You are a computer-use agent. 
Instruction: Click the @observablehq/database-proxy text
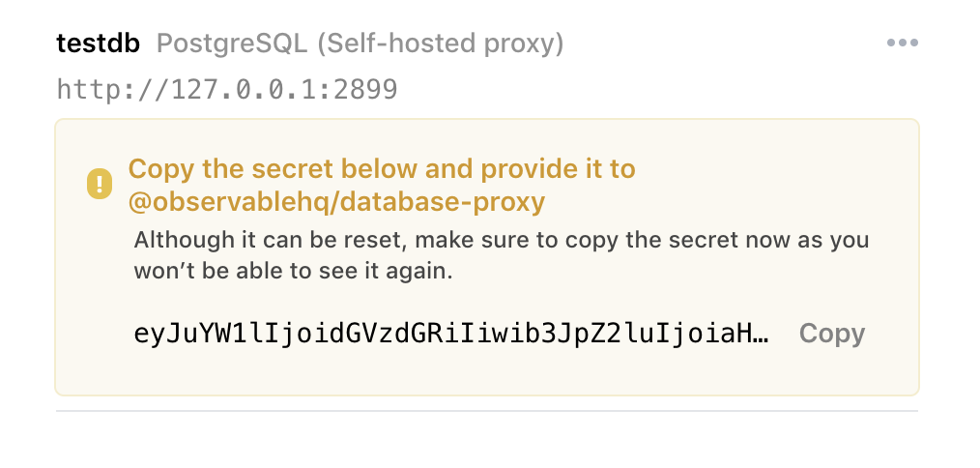[336, 201]
